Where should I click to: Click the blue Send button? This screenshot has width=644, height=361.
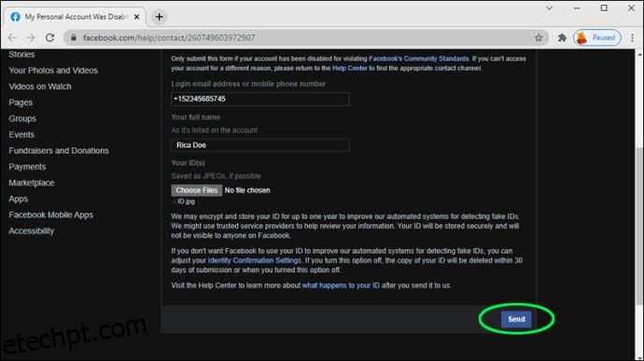click(x=516, y=319)
